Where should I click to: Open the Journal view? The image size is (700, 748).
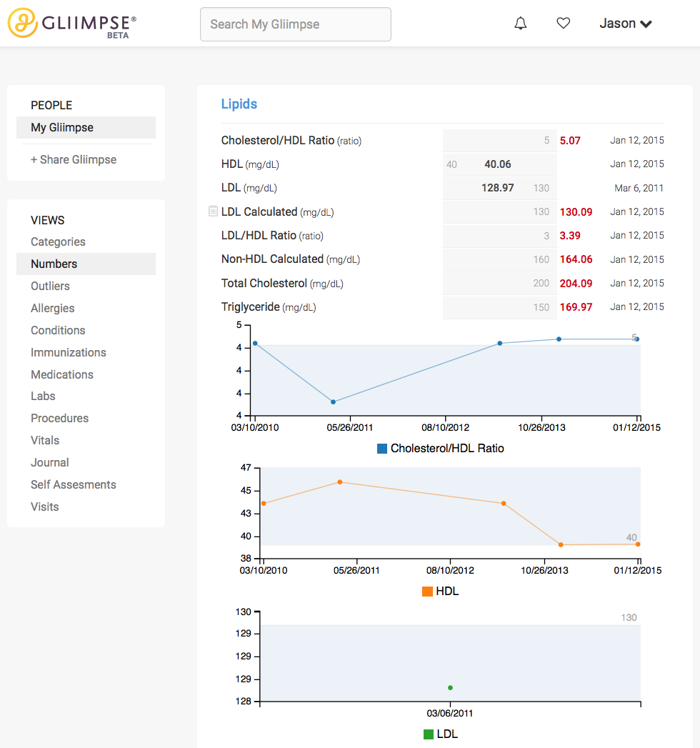coord(49,463)
